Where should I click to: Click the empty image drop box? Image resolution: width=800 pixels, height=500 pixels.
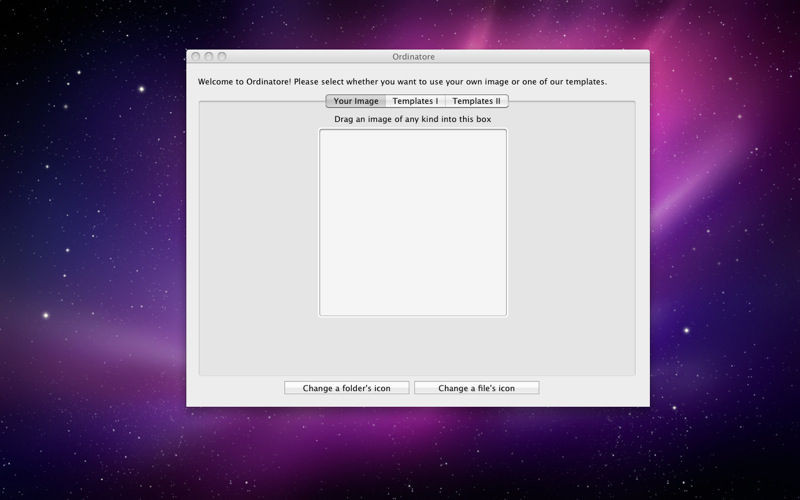[413, 222]
